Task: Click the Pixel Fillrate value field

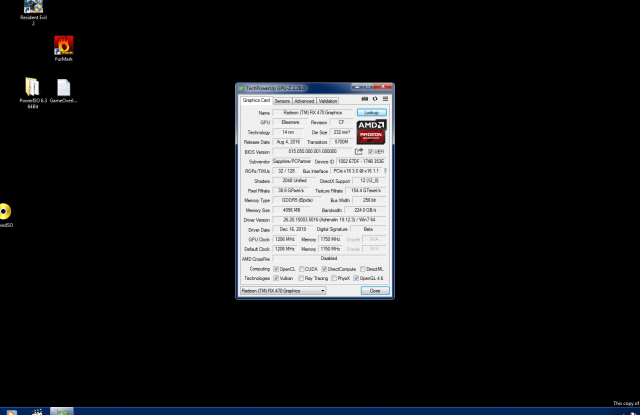Action: [x=290, y=191]
